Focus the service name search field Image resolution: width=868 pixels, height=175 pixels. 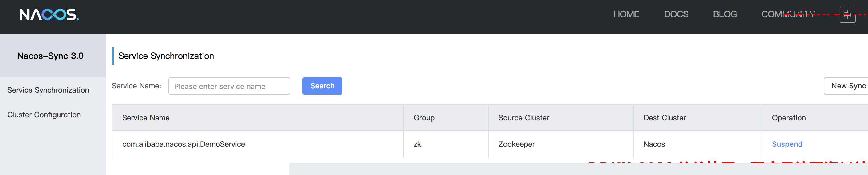pos(229,86)
